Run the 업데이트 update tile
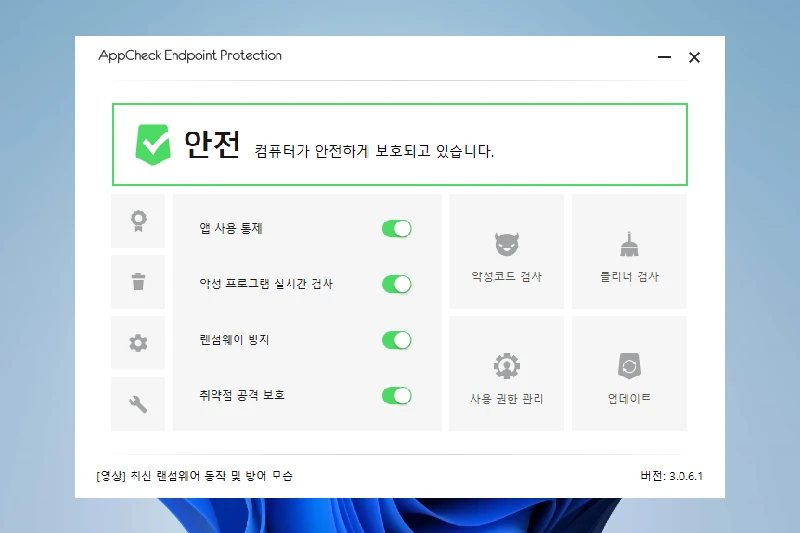The height and width of the screenshot is (533, 800). click(630, 373)
